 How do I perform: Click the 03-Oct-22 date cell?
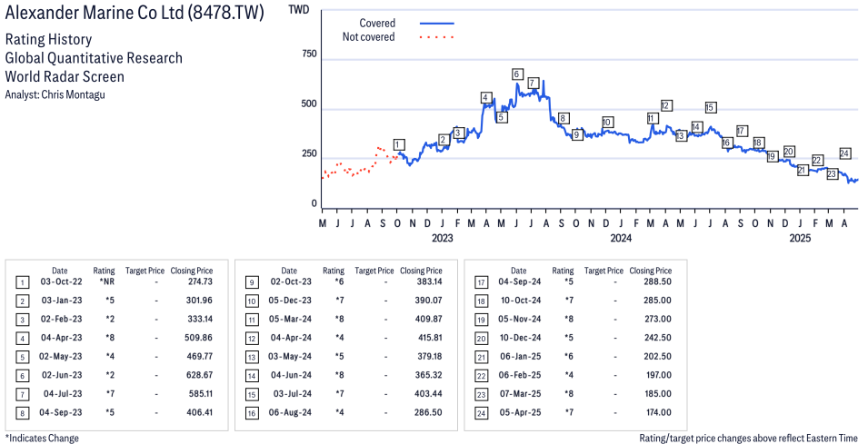click(x=61, y=281)
